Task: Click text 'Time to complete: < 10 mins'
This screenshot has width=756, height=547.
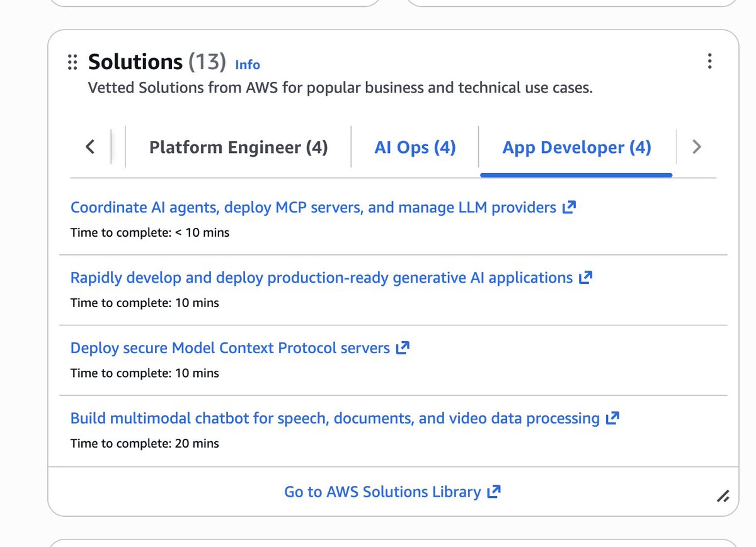Action: click(x=150, y=232)
